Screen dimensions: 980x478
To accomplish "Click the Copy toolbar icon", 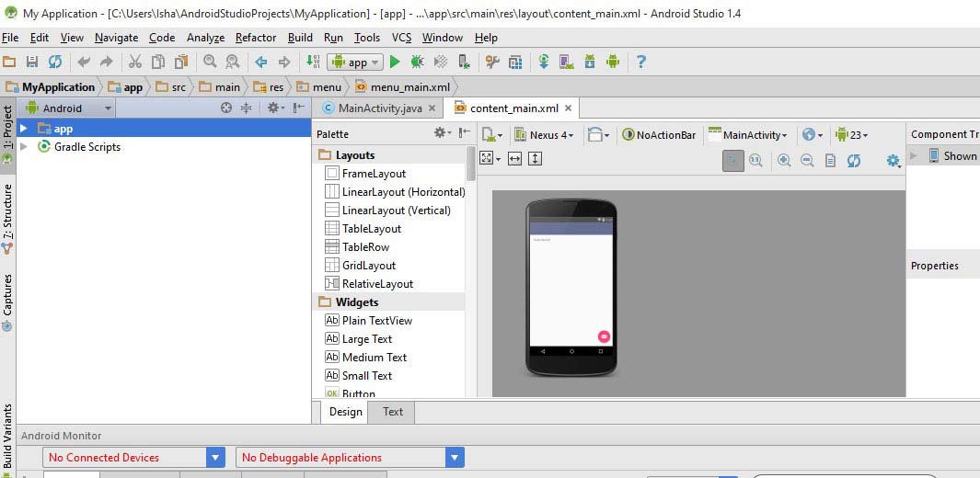I will click(158, 62).
